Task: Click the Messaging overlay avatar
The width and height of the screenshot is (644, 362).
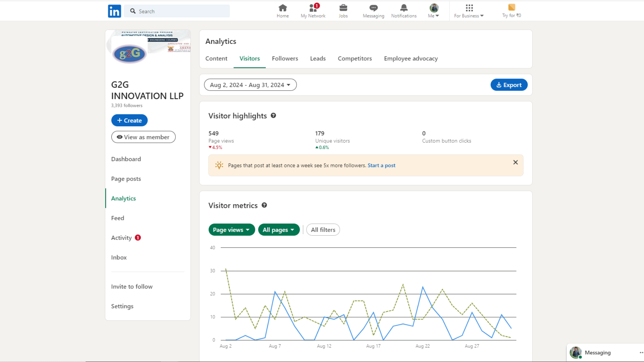Action: [576, 353]
